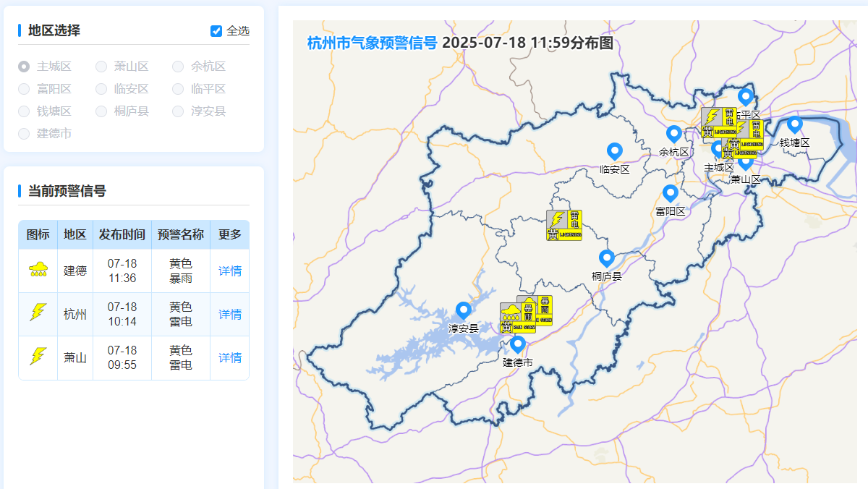Click the lightning icon in the 萧山 row
Image resolution: width=868 pixels, height=489 pixels.
point(38,357)
